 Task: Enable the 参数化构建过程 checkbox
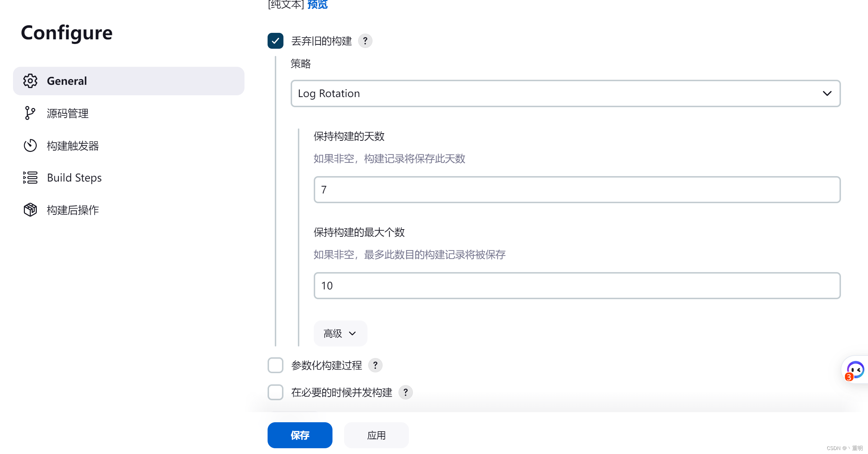[276, 365]
